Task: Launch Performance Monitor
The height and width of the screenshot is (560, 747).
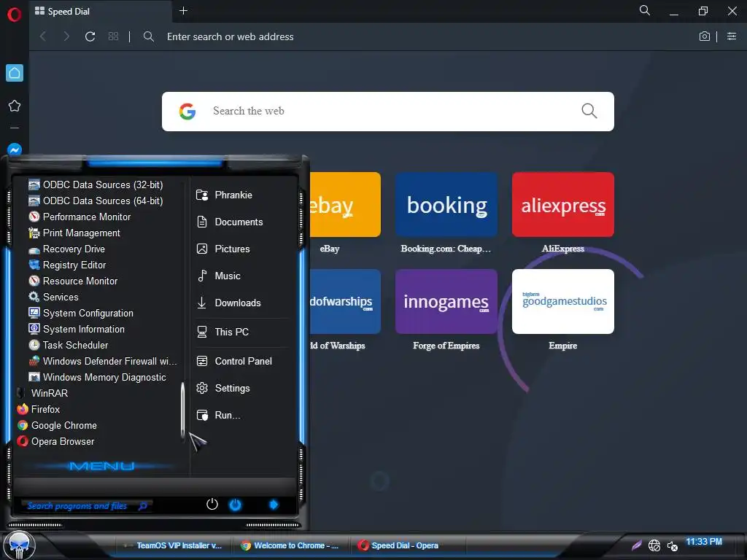Action: pyautogui.click(x=80, y=217)
